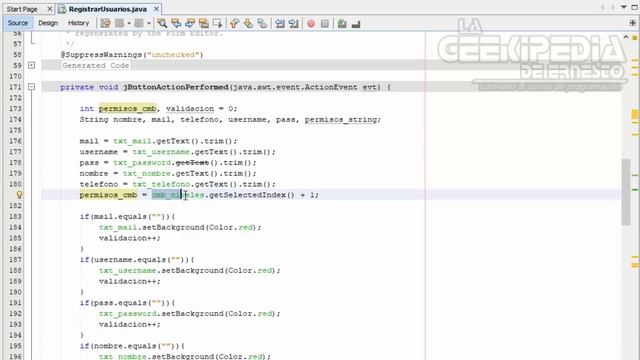The image size is (640, 360).
Task: Click the Find Next Occurrence icon
Action: coord(190,23)
